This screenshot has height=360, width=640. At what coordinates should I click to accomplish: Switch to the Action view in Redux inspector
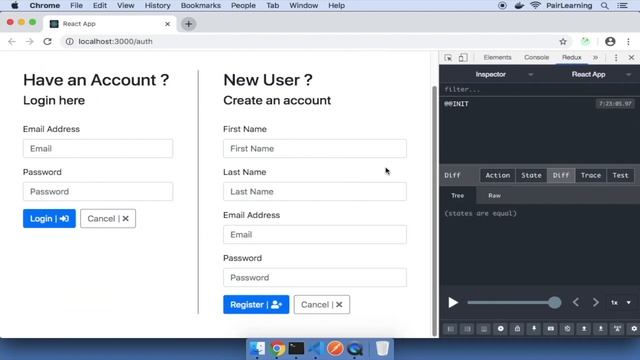498,175
